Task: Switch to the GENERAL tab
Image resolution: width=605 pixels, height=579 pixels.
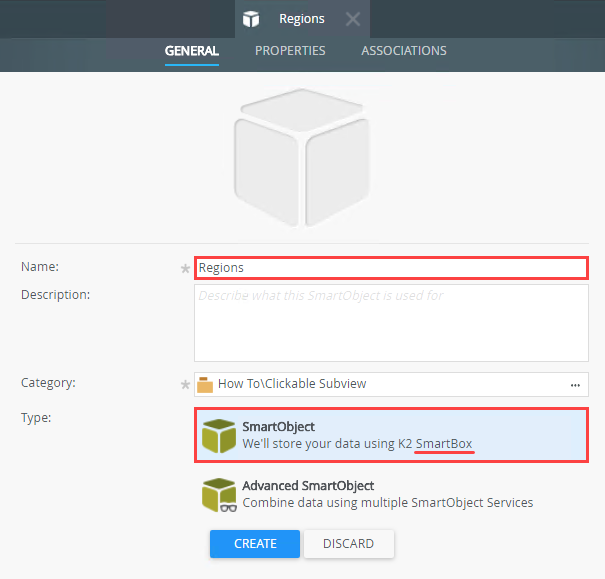Action: coord(192,51)
